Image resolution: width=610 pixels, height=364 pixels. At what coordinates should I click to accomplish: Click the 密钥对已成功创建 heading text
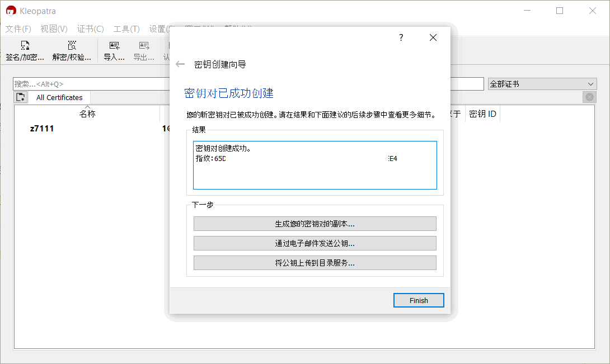tap(229, 93)
